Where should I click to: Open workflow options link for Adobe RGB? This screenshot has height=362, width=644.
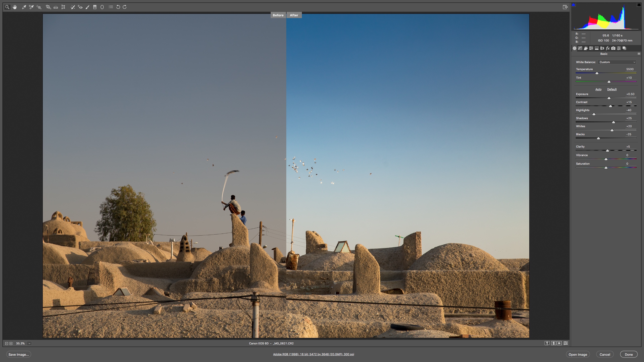tap(313, 354)
